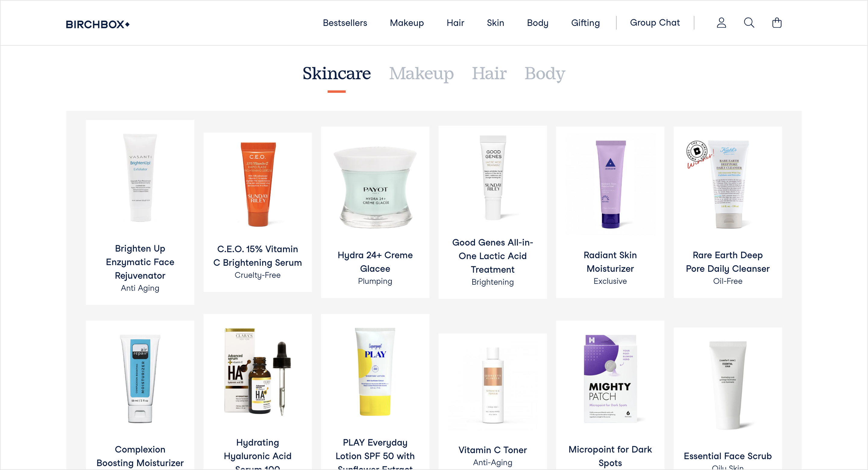The image size is (868, 470).
Task: Open the Hydra 24+ Creme Glacee product image
Action: [375, 187]
